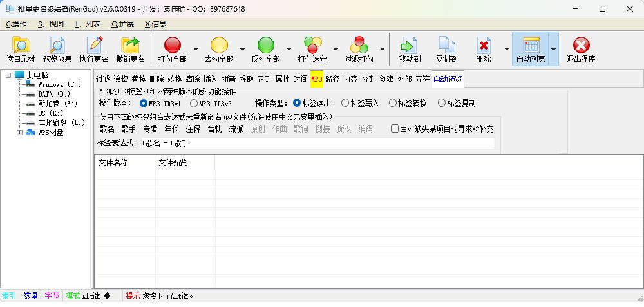Open the C.操作 menu
Screen dimensions: 644x307
click(x=16, y=24)
